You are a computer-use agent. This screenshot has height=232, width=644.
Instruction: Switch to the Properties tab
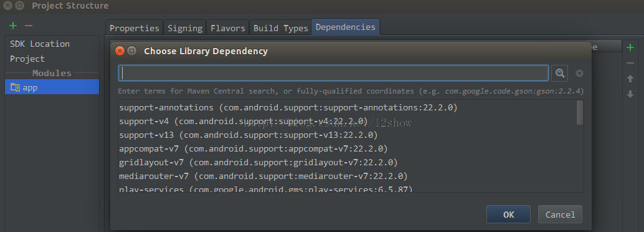pyautogui.click(x=135, y=28)
